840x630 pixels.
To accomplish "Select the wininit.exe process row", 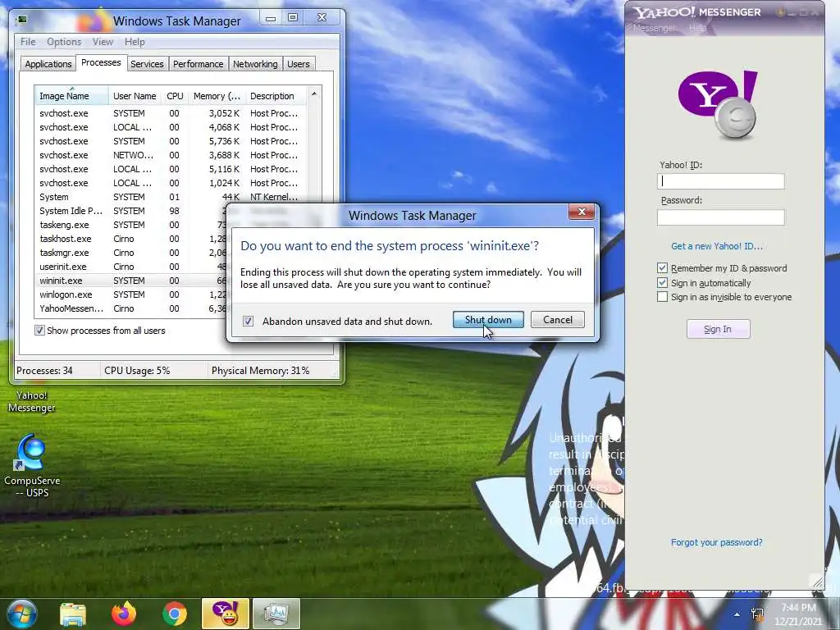I will [x=131, y=281].
